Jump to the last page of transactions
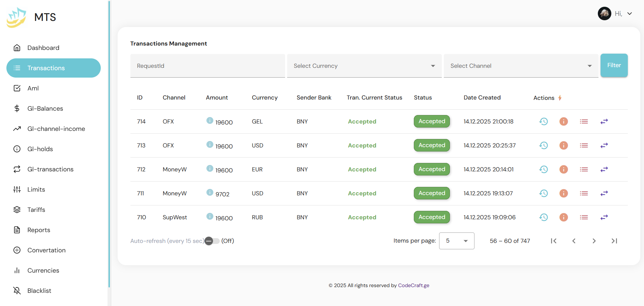644x306 pixels. (x=614, y=241)
